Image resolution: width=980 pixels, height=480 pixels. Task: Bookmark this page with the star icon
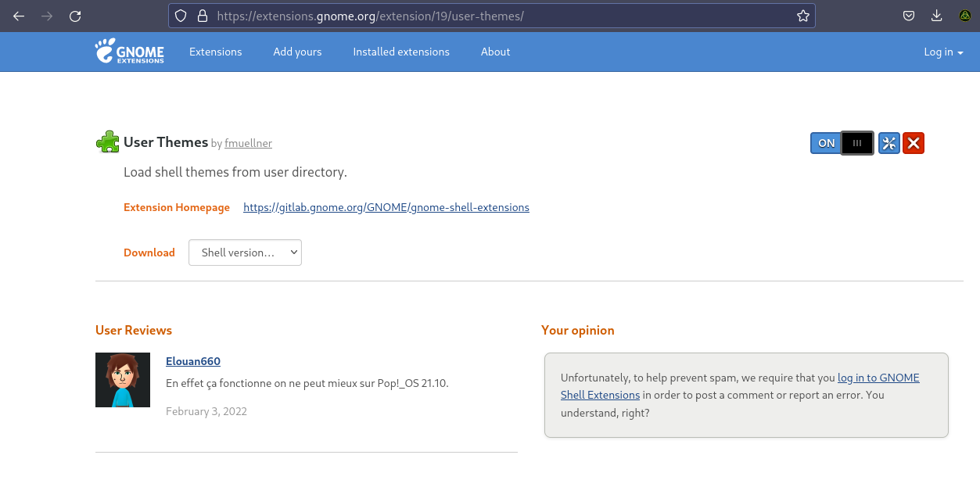pyautogui.click(x=802, y=15)
